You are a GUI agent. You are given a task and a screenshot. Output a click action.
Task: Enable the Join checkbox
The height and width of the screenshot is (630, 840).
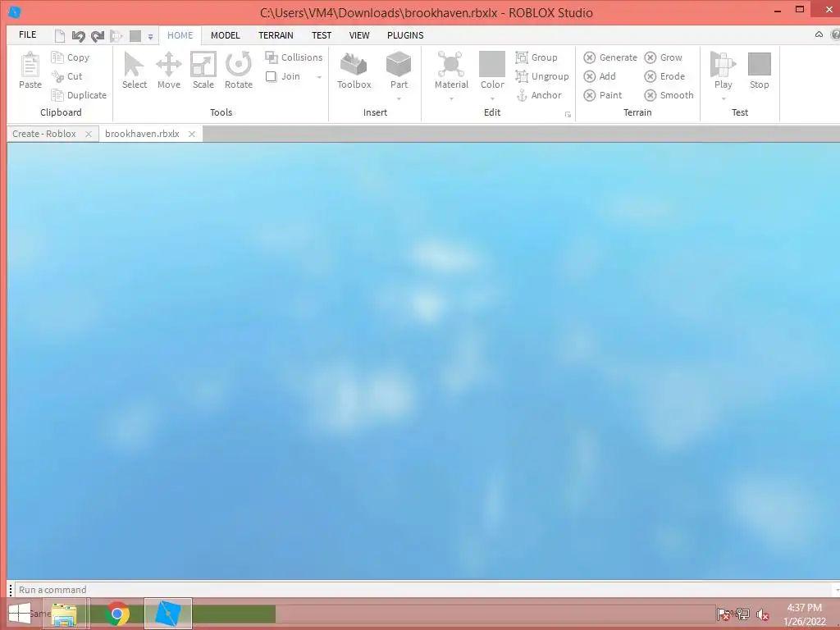click(271, 76)
